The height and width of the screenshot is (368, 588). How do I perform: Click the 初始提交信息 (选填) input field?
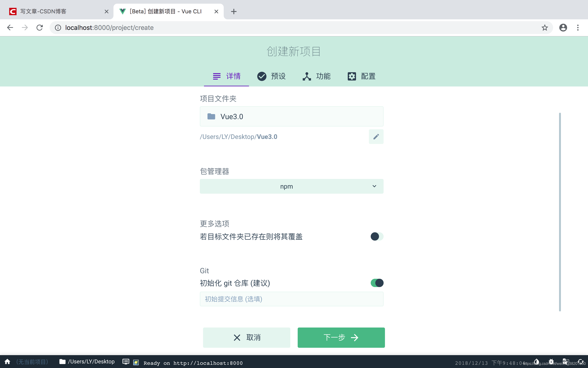(x=291, y=299)
